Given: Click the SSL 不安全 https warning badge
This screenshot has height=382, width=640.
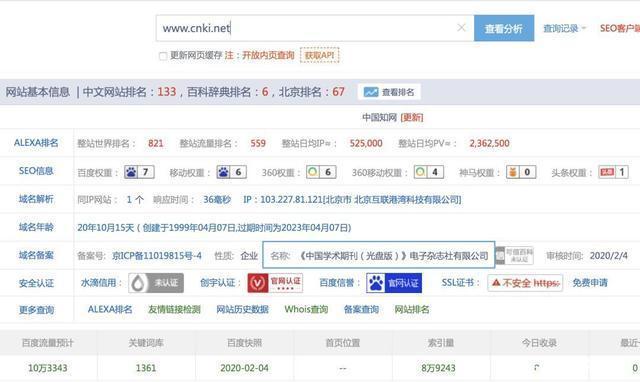Looking at the screenshot, I should coord(525,282).
